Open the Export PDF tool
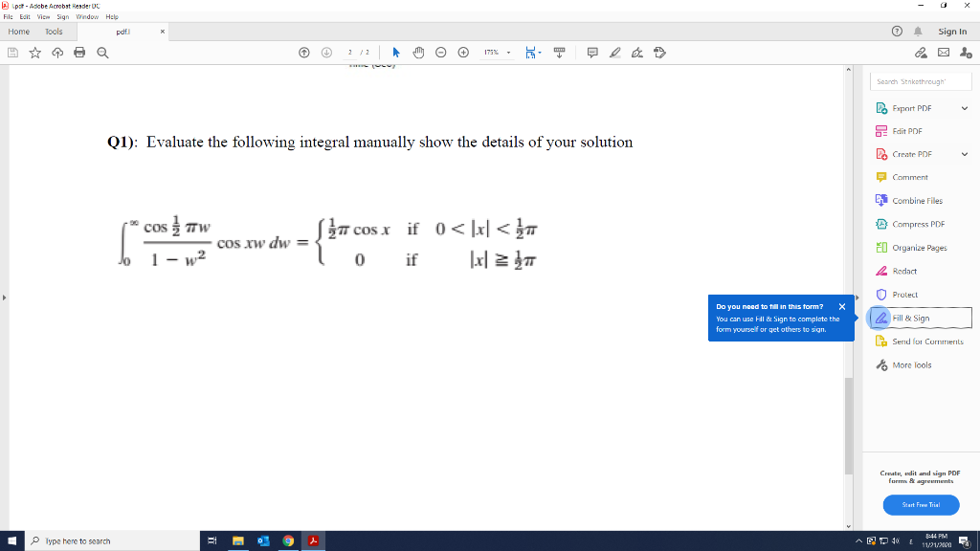The height and width of the screenshot is (551, 980). click(910, 107)
